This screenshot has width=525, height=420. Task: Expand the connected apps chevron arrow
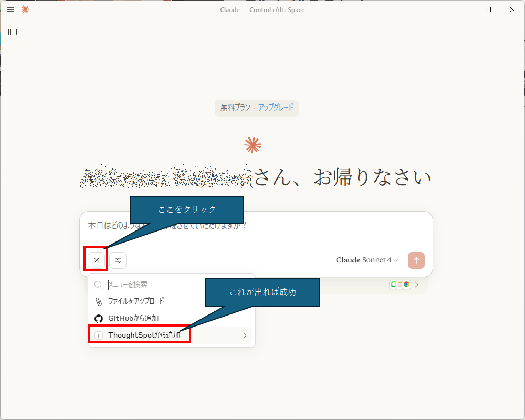coord(416,285)
